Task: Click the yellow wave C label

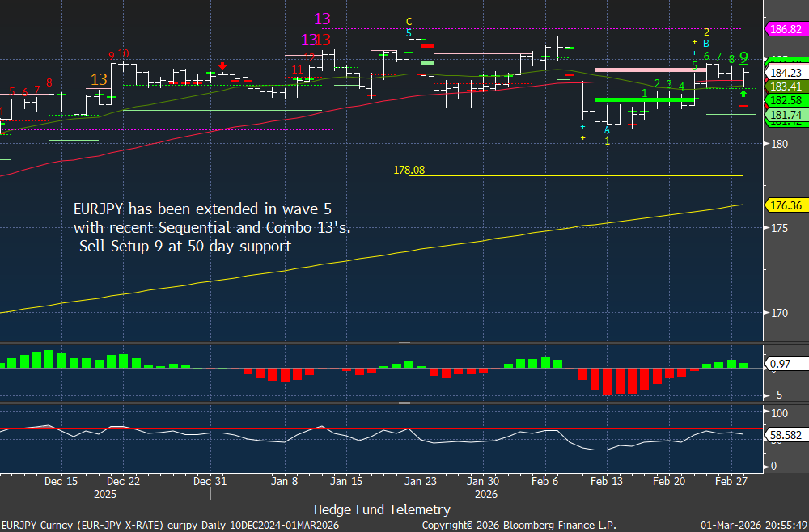Action: click(x=409, y=21)
